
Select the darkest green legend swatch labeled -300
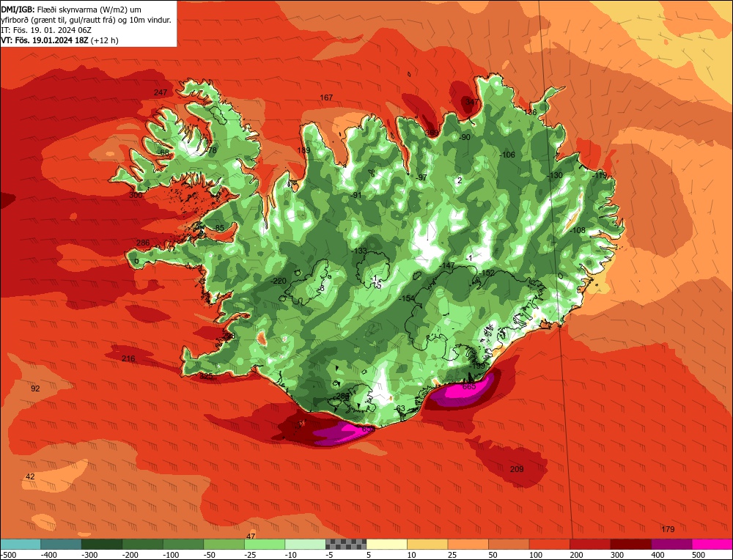coord(101,544)
